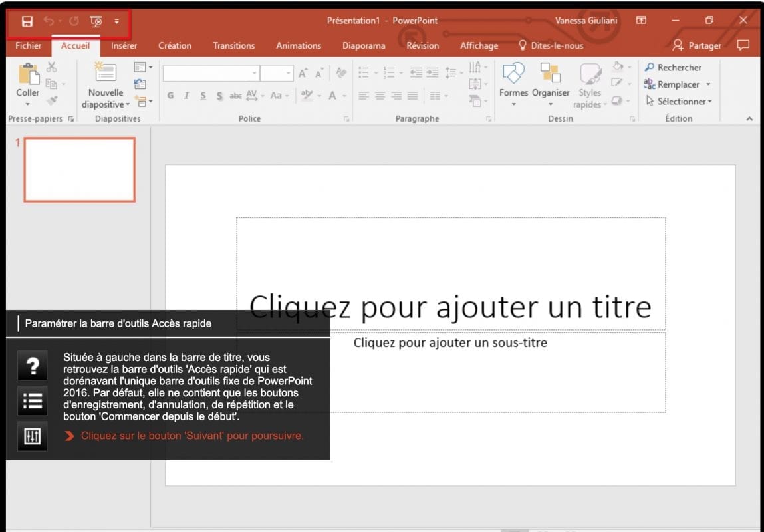Click Remplacer in the Édition group

click(x=678, y=84)
